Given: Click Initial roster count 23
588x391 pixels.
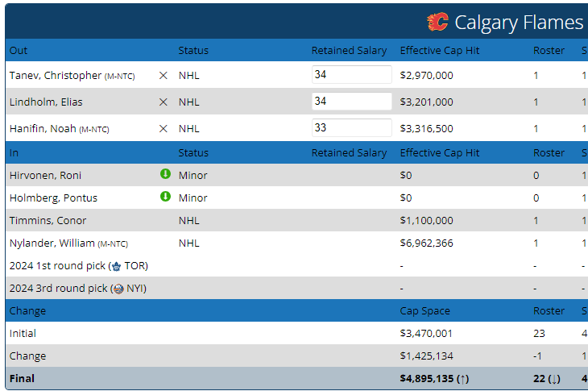Looking at the screenshot, I should [539, 333].
